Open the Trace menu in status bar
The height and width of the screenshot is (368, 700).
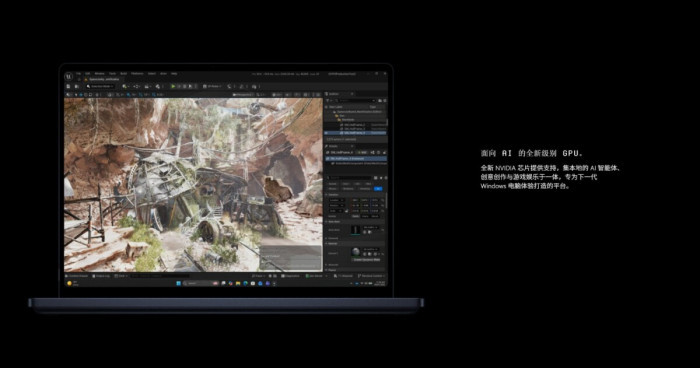coord(259,276)
